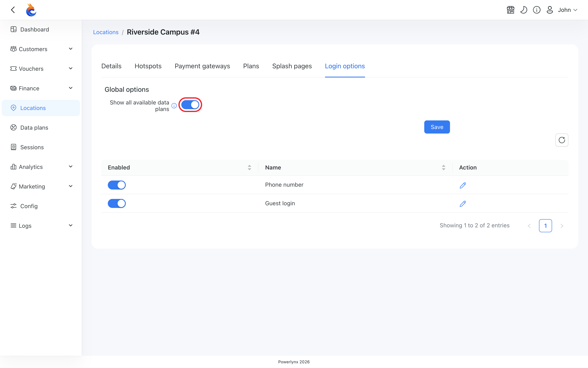This screenshot has height=368, width=588.
Task: Open John user dropdown
Action: pos(568,10)
